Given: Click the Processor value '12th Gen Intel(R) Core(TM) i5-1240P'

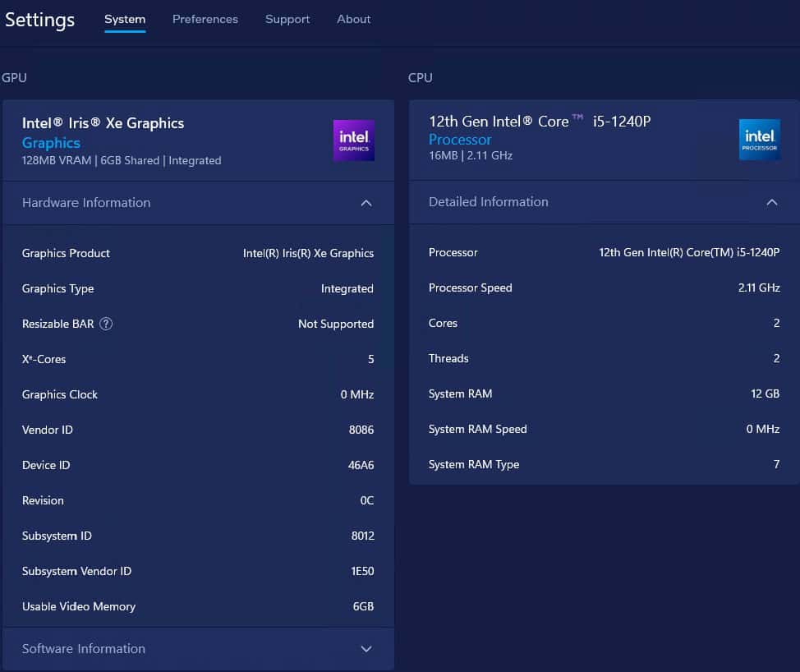Looking at the screenshot, I should [x=689, y=252].
